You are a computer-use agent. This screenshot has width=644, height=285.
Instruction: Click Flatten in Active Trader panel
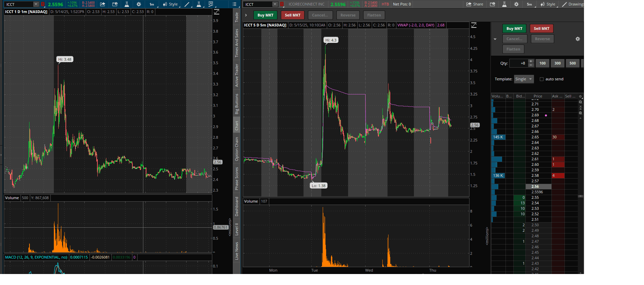coord(513,49)
